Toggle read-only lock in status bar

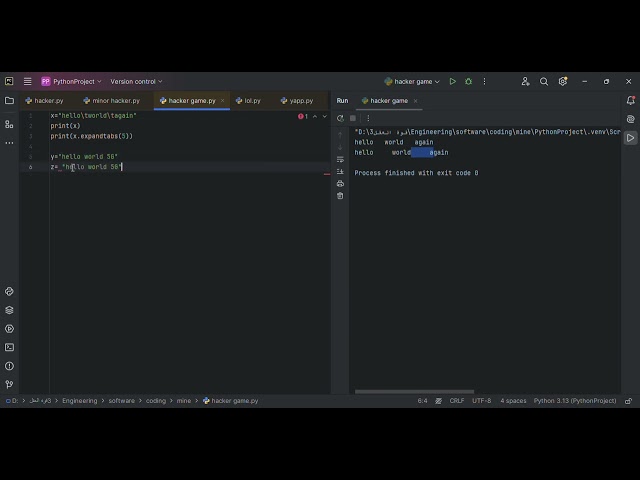tap(629, 401)
